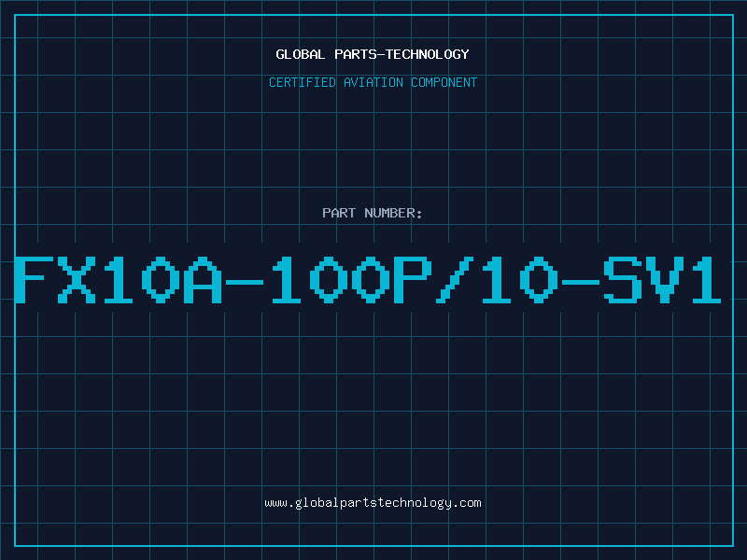Click the final digit 1 in the part number
The image size is (747, 560).
[x=707, y=279]
